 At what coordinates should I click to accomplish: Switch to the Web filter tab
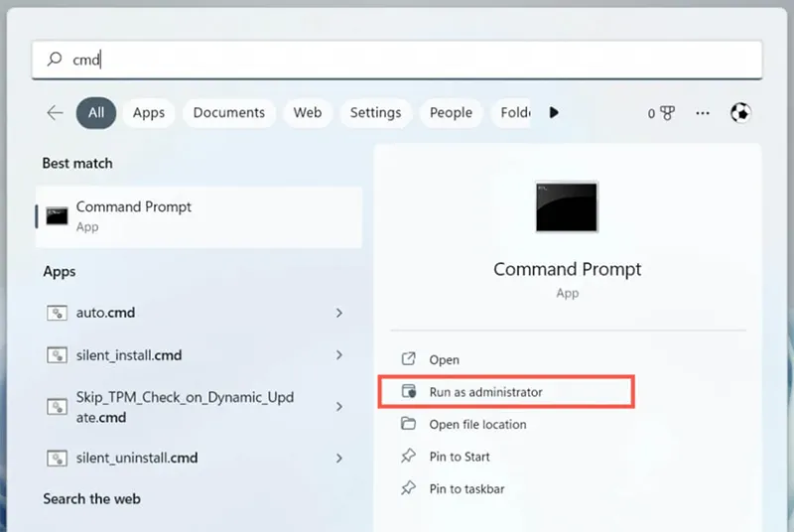pos(308,113)
